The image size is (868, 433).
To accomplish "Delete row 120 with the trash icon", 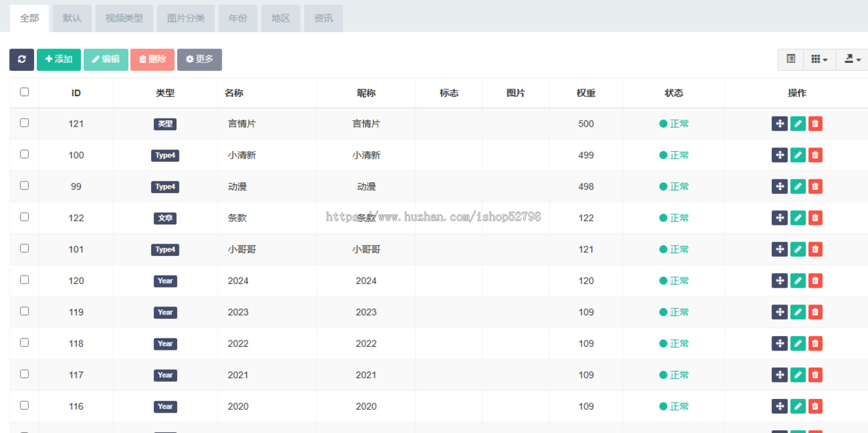I will point(815,280).
